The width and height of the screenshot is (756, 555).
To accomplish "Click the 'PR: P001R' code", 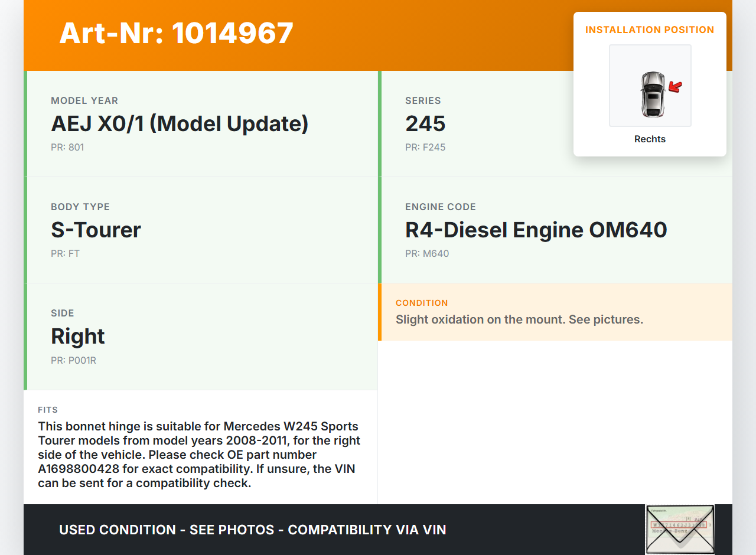I will point(73,360).
